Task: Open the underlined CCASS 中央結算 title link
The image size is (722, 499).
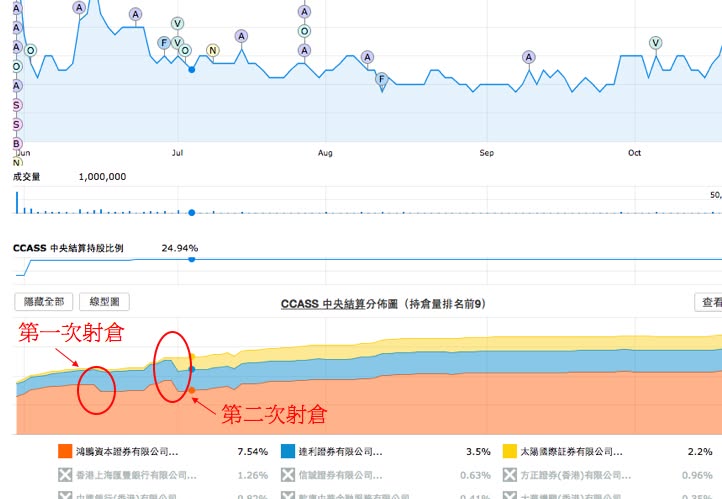Action: [x=323, y=304]
